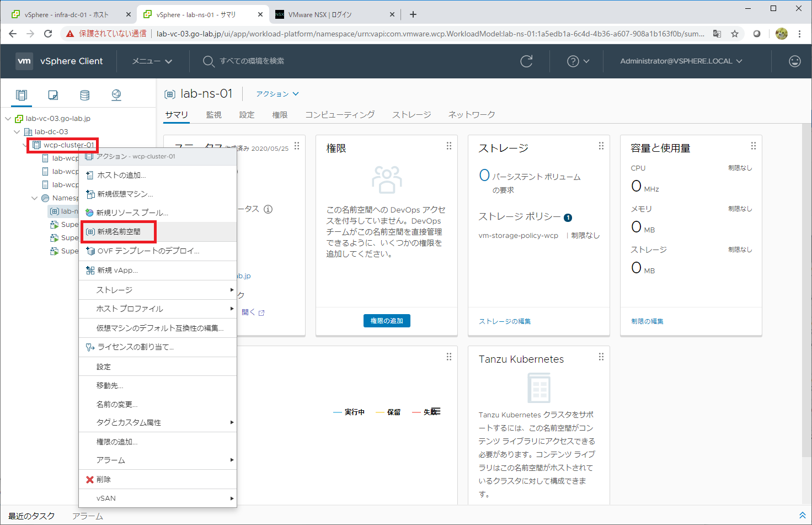This screenshot has width=812, height=525.
Task: Select lab-dc-03 in inventory tree
Action: pos(51,132)
